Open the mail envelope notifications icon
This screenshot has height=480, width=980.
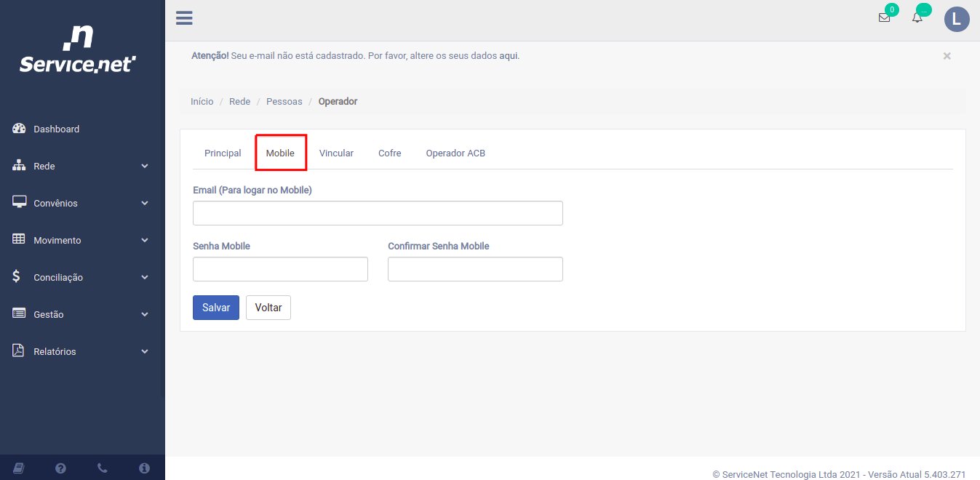tap(885, 18)
